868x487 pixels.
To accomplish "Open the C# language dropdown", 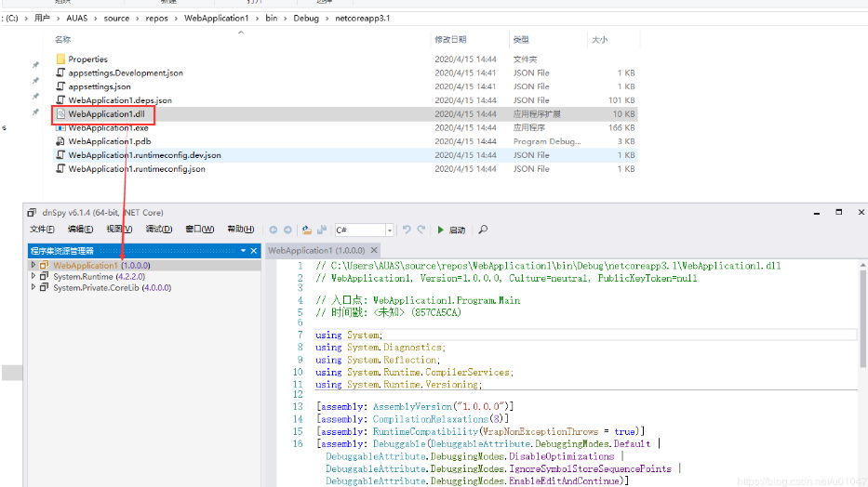I will tap(389, 230).
